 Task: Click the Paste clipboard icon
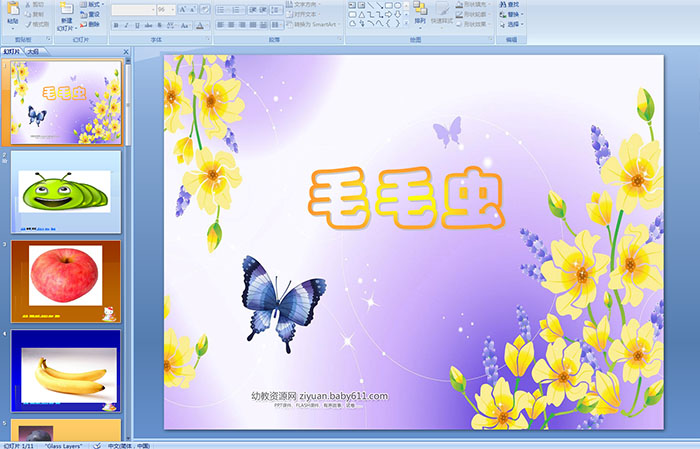coord(13,10)
